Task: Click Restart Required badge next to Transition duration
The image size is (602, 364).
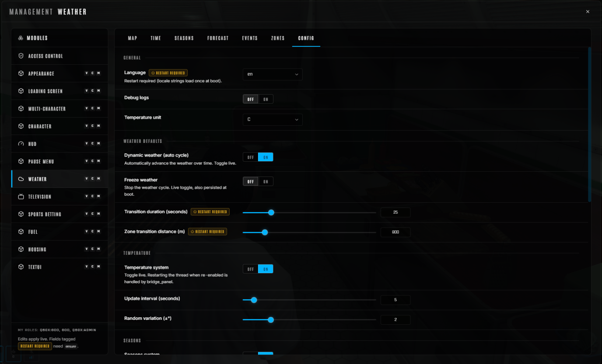Action: [x=210, y=212]
